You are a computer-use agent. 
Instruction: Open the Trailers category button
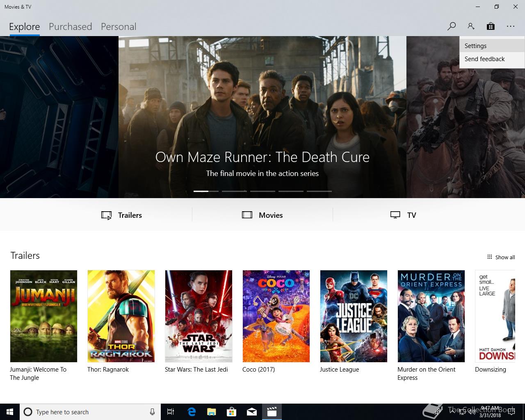[121, 215]
